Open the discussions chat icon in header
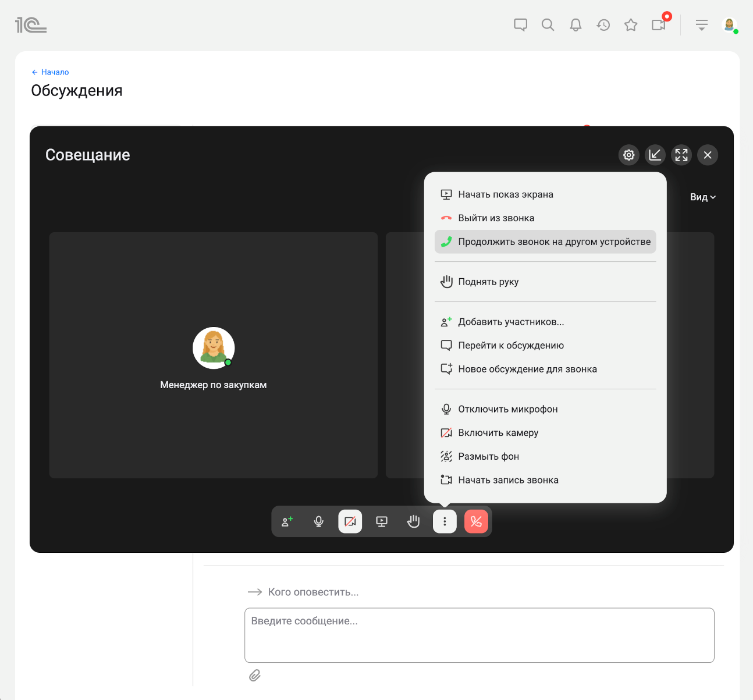Image resolution: width=753 pixels, height=700 pixels. point(520,25)
